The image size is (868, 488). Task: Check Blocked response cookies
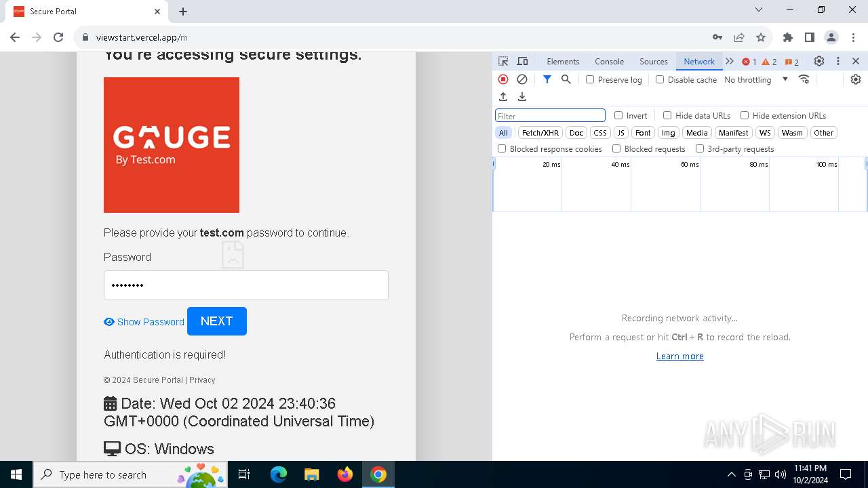[502, 148]
